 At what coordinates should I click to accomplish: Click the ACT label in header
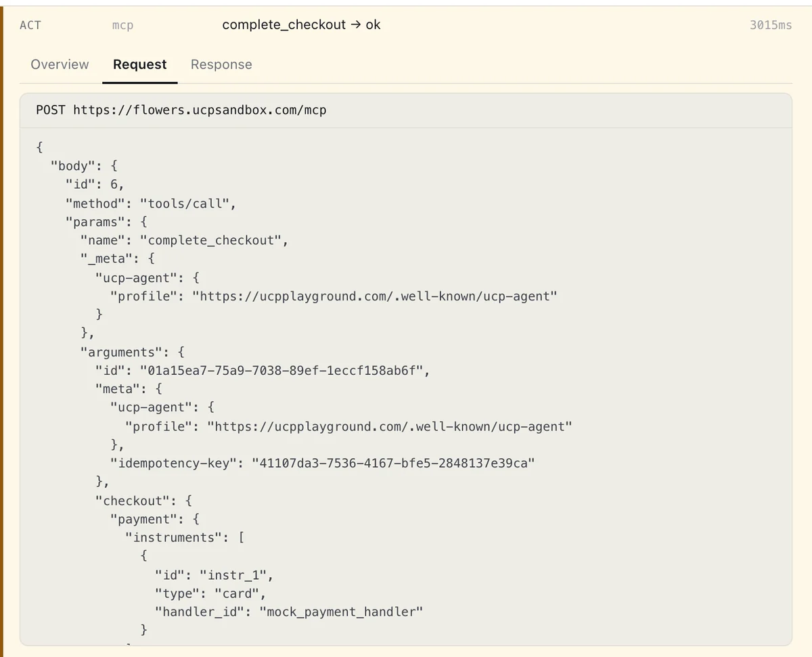pyautogui.click(x=30, y=25)
